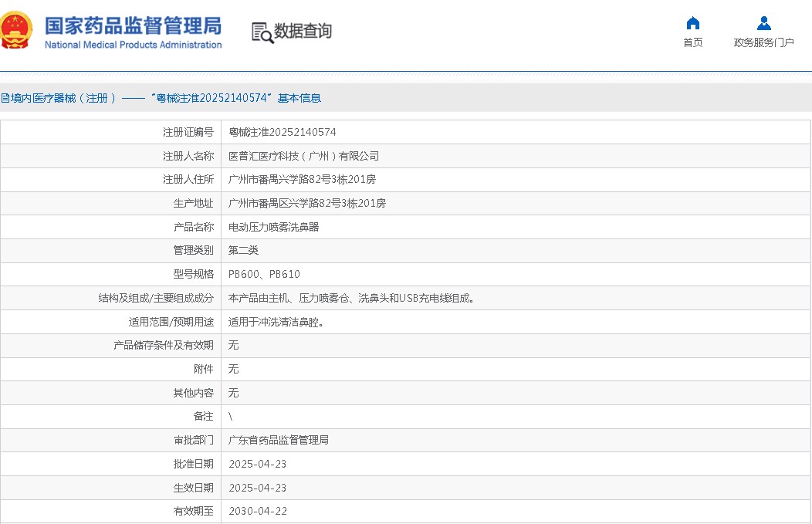Click the 境内医疗器械（注册）breadcrumb heading
The image size is (812, 524).
tap(161, 98)
